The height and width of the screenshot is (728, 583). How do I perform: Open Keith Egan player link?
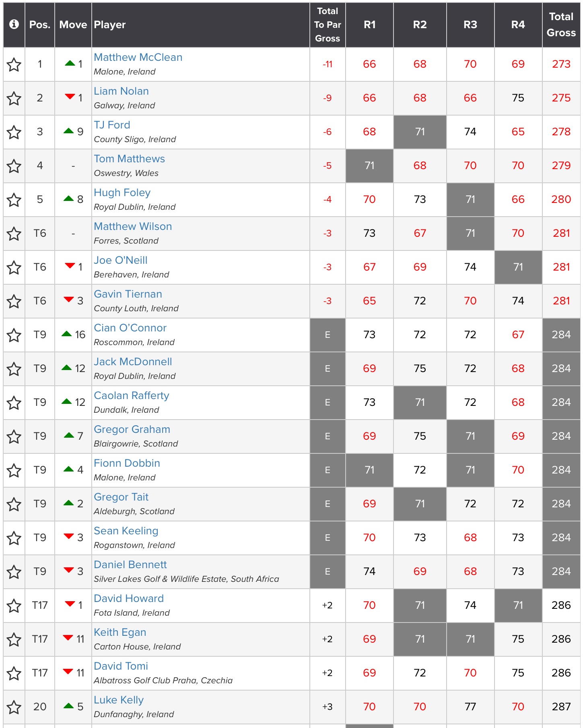point(120,633)
